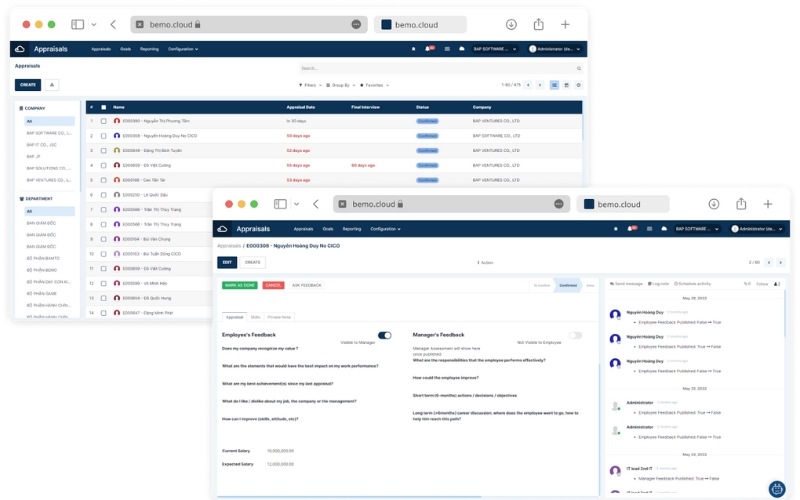The width and height of the screenshot is (800, 500).
Task: Check the row for Bùi Văn Chung
Action: point(104,239)
